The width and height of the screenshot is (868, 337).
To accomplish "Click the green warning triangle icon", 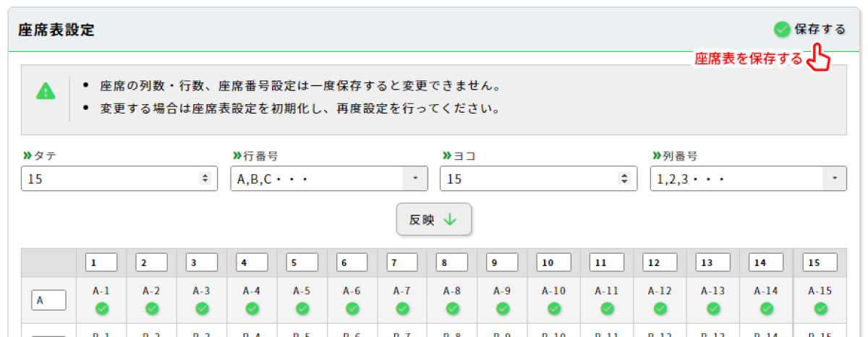I will point(46,91).
